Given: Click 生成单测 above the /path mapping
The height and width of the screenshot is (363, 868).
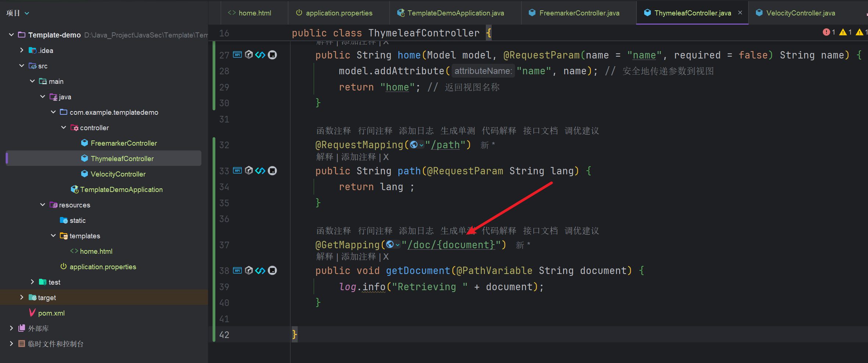Looking at the screenshot, I should point(458,131).
